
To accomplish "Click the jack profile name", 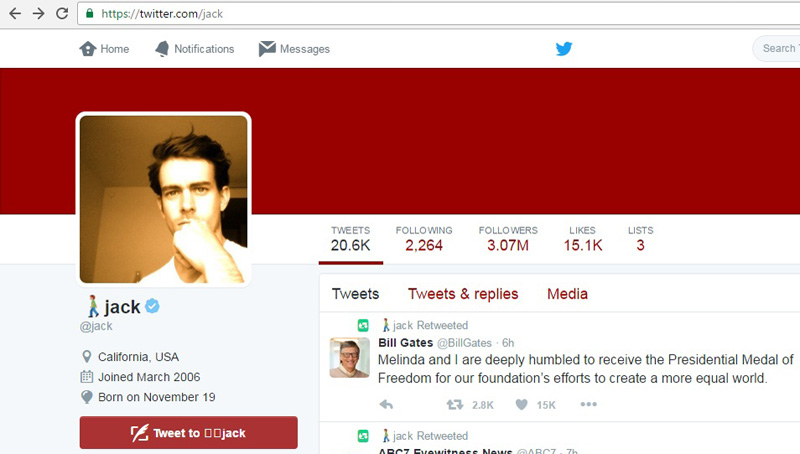I will coord(122,307).
